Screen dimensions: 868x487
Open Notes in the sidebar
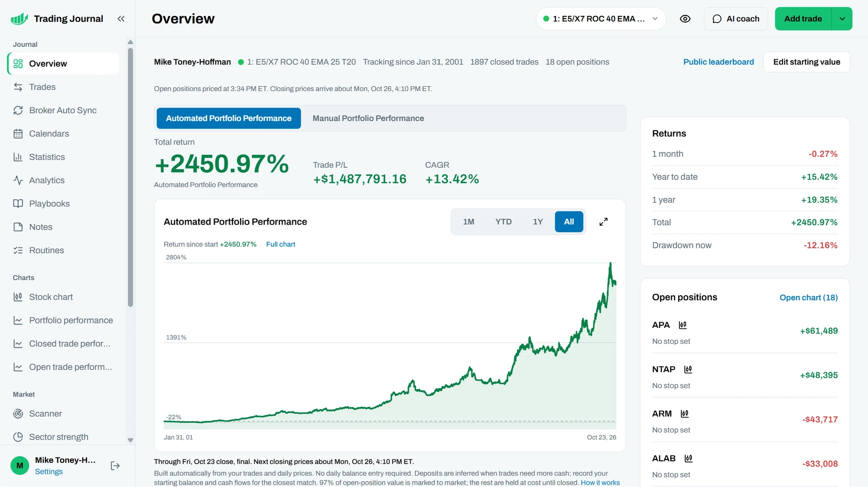[x=63, y=227]
